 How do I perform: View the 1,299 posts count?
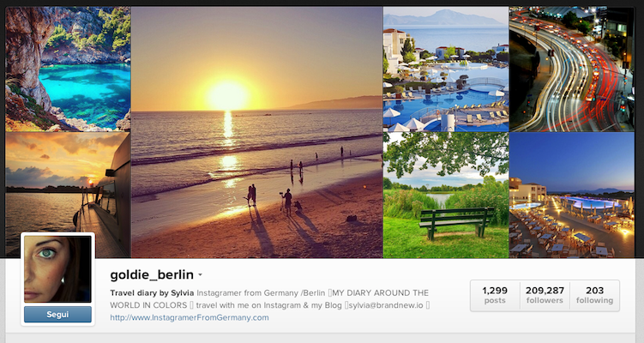tap(495, 295)
